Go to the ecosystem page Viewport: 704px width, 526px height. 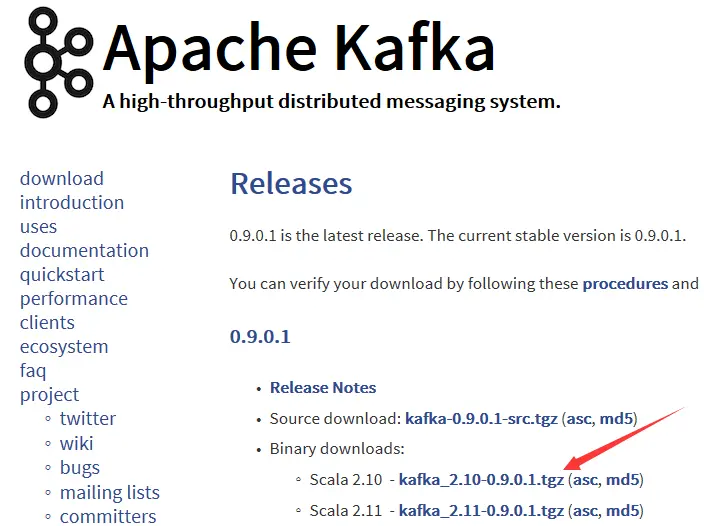pyautogui.click(x=64, y=347)
